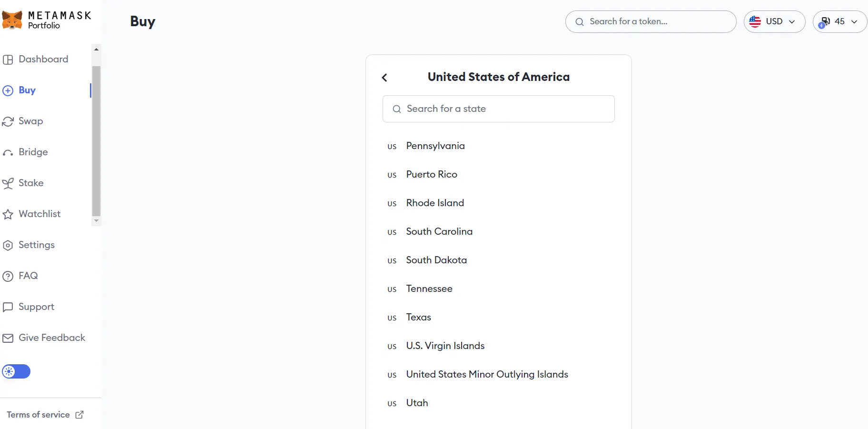The image size is (868, 429).
Task: Open Give Feedback in sidebar
Action: 51,338
